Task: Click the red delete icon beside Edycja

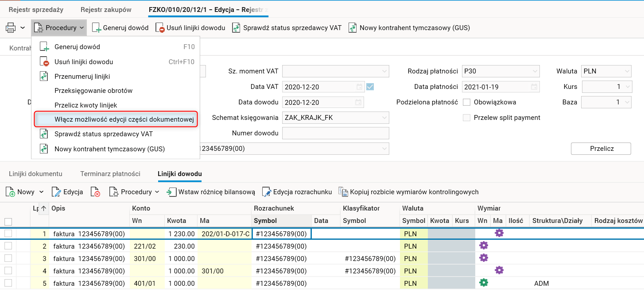Action: click(95, 192)
